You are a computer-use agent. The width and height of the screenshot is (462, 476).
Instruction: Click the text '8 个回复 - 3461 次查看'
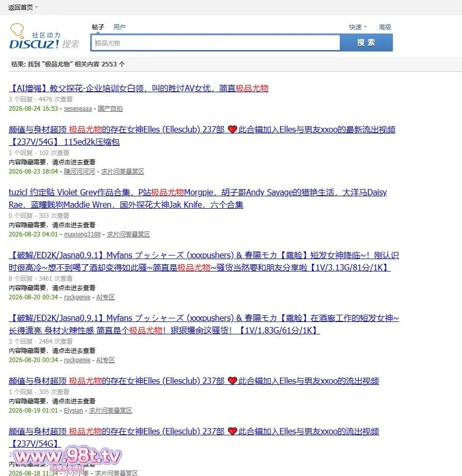coord(41,278)
